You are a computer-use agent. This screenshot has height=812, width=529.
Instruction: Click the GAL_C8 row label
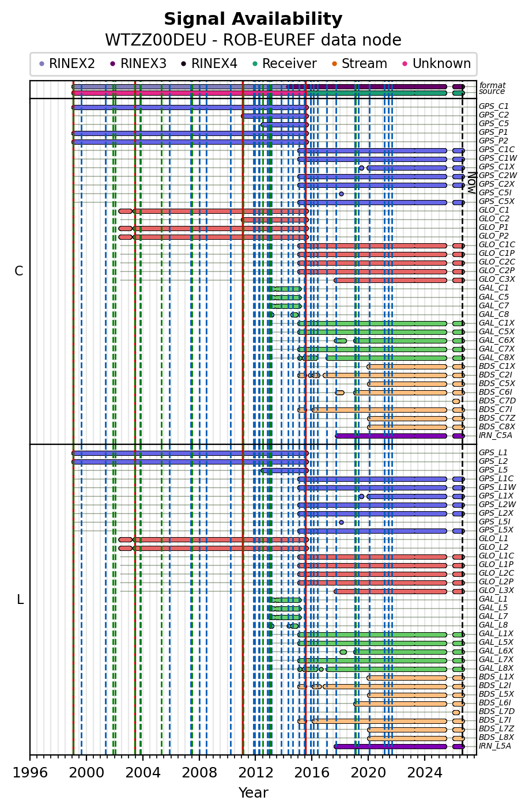click(x=494, y=314)
